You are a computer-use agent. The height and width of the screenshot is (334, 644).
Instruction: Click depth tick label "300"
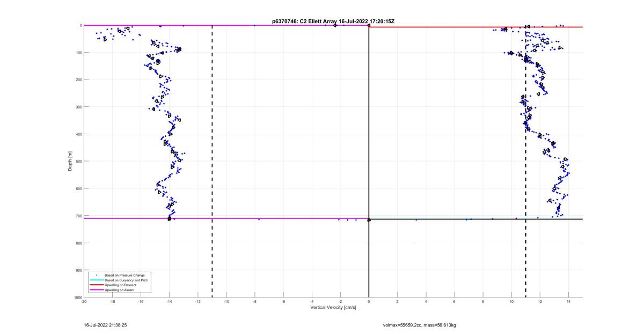[78, 107]
